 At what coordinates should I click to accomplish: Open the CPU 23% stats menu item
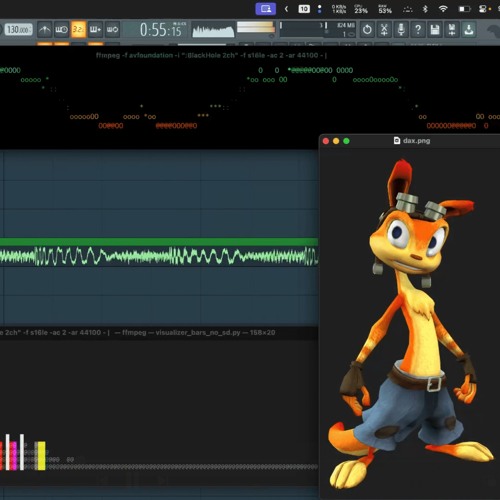(x=361, y=9)
